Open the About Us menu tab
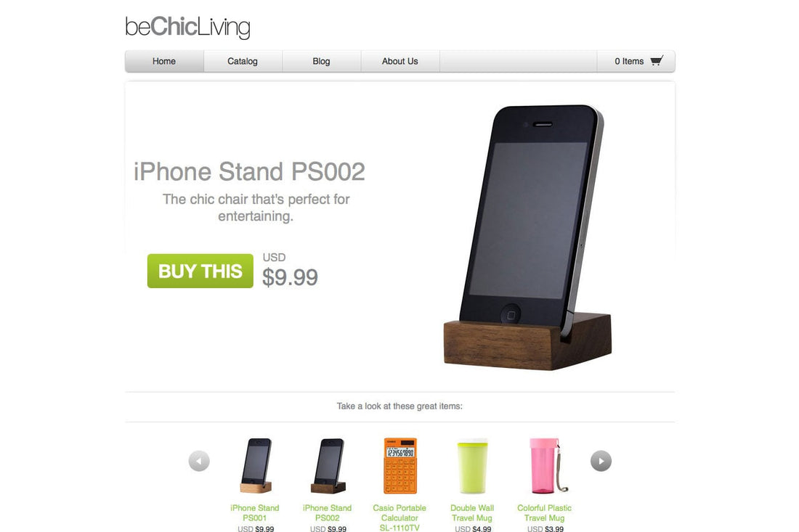 400,61
